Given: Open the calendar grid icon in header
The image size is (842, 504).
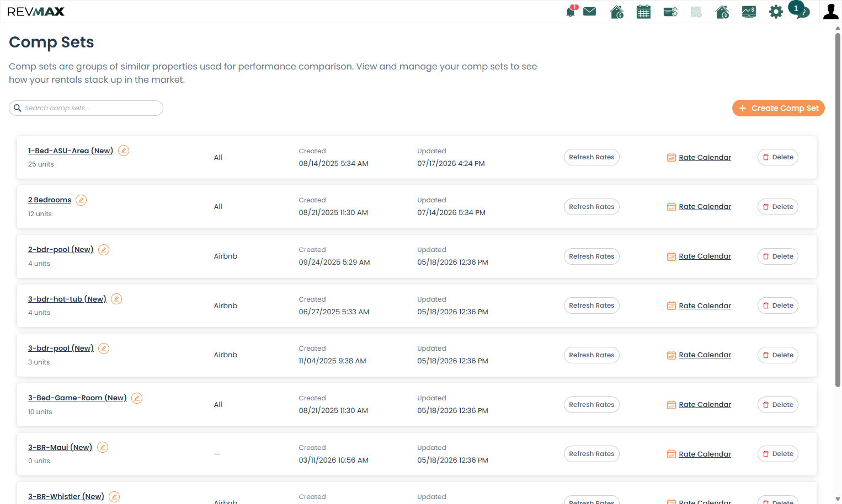Looking at the screenshot, I should coord(643,12).
